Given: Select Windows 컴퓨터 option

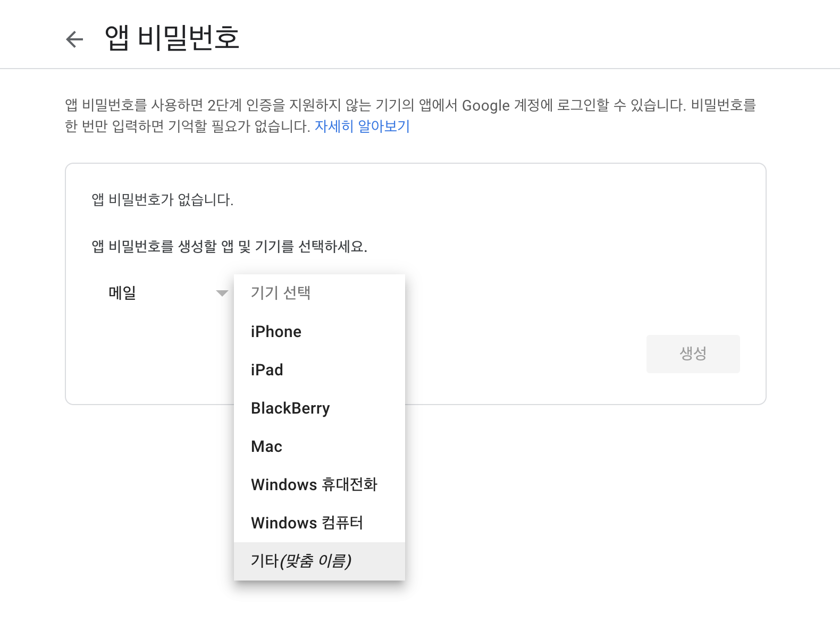Looking at the screenshot, I should (320, 523).
